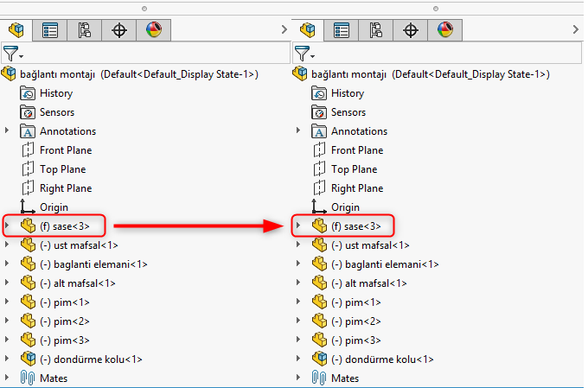588x388 pixels.
Task: Expand pim<2> in left tree
Action: pos(7,321)
